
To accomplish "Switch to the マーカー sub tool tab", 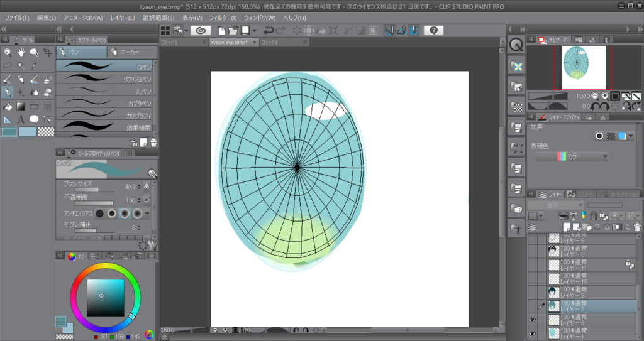I will point(132,52).
